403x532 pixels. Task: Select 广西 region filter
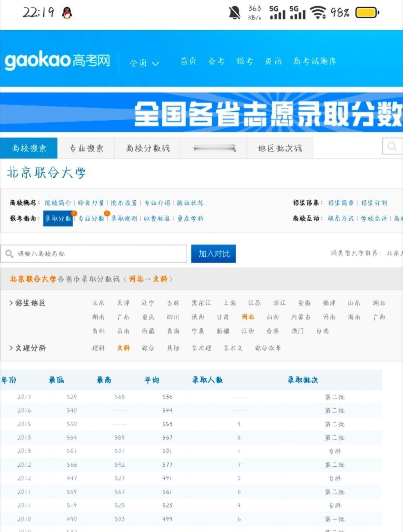point(379,317)
